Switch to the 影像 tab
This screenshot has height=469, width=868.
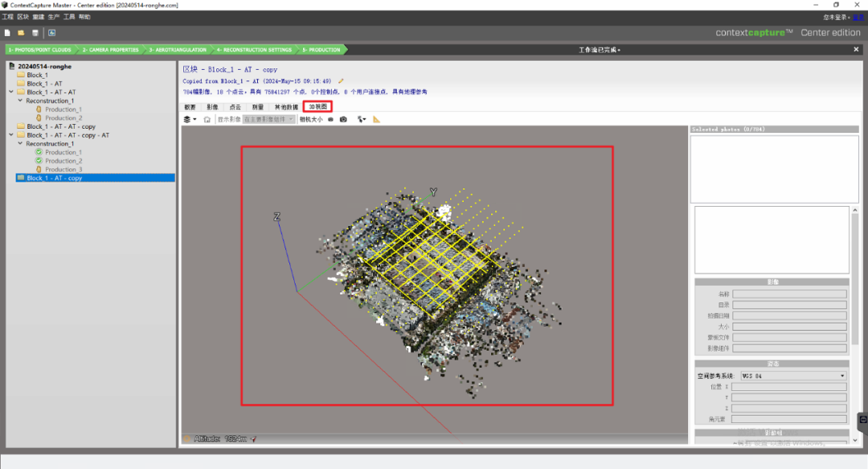[x=212, y=107]
